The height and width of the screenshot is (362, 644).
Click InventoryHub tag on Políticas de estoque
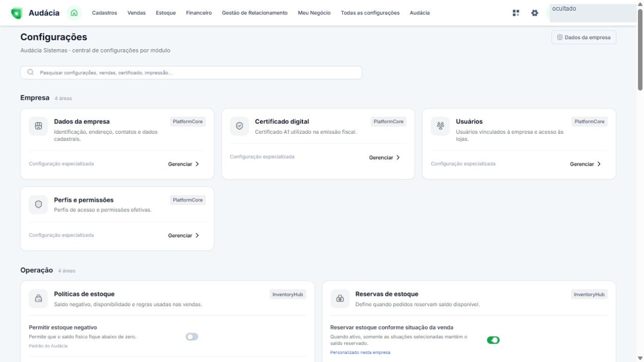[x=288, y=294]
